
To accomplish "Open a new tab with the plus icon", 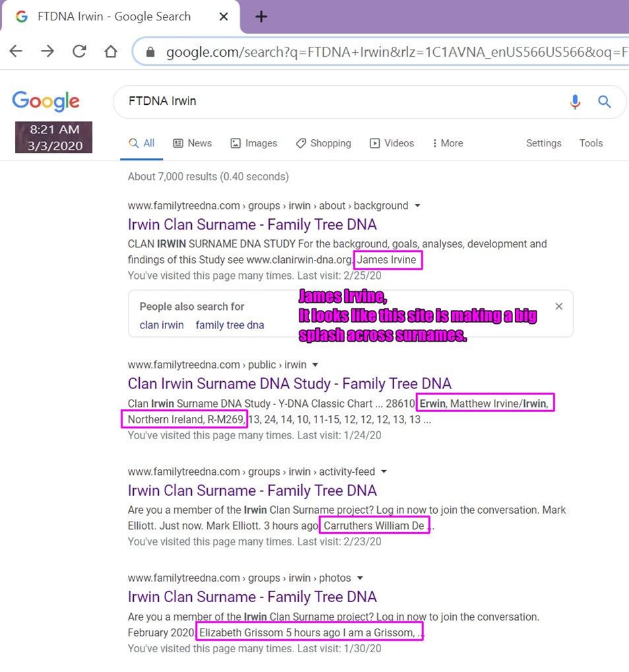I will 261,16.
